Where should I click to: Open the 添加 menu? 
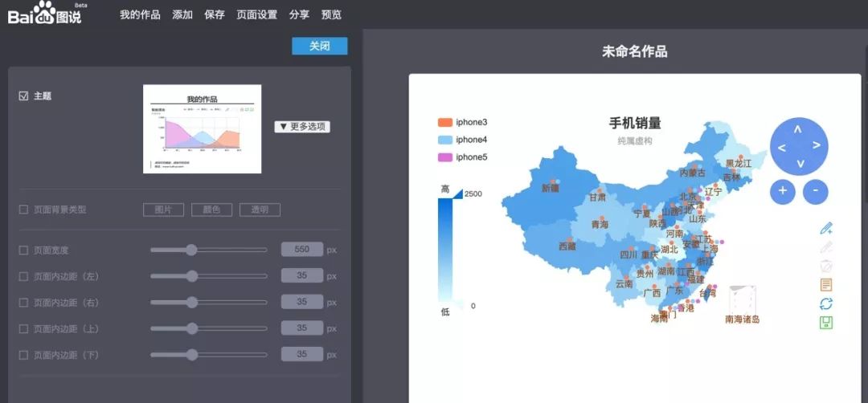click(182, 15)
